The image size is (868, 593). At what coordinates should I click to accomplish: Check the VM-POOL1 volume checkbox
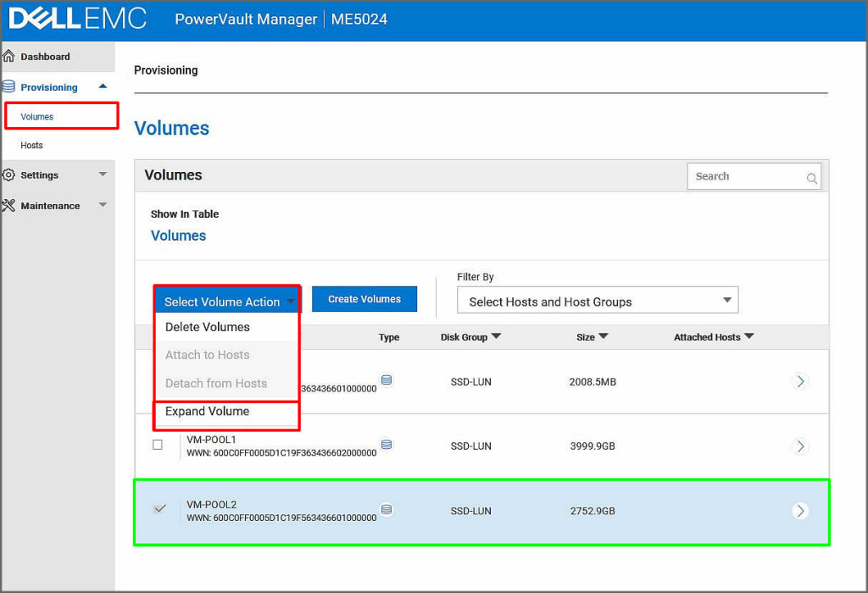click(158, 445)
